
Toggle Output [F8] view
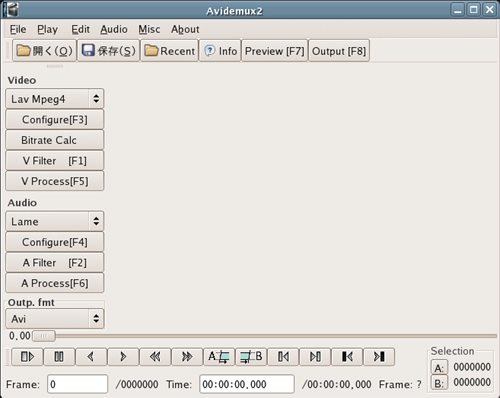(x=339, y=51)
